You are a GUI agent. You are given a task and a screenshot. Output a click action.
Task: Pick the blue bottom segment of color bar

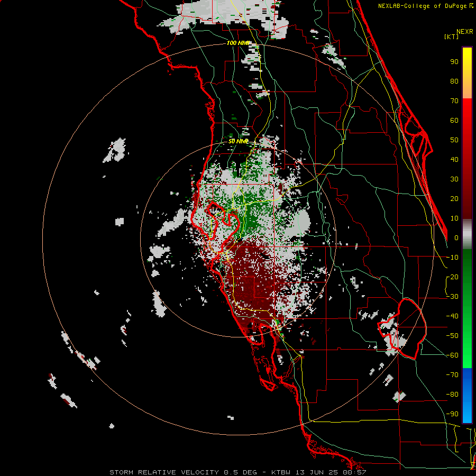pos(467,395)
